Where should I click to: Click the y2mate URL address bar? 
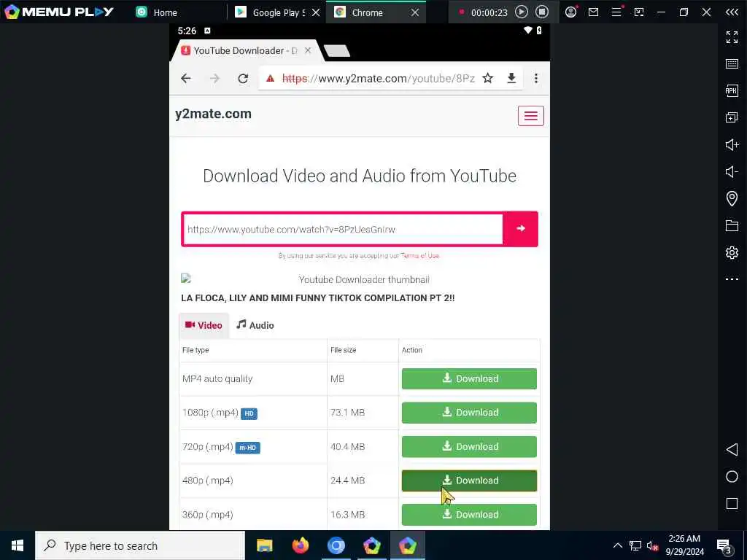(x=378, y=79)
